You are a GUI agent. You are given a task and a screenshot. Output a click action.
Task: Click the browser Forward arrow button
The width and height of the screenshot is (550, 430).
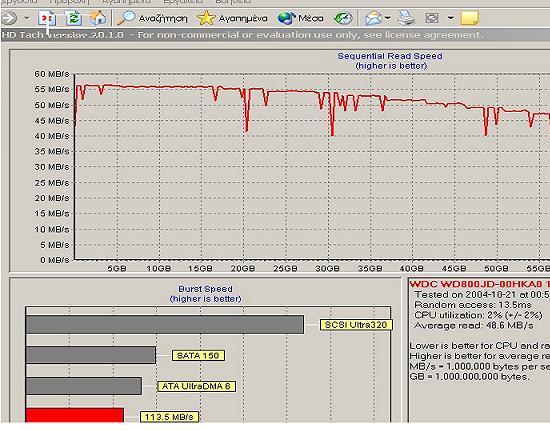click(x=8, y=18)
